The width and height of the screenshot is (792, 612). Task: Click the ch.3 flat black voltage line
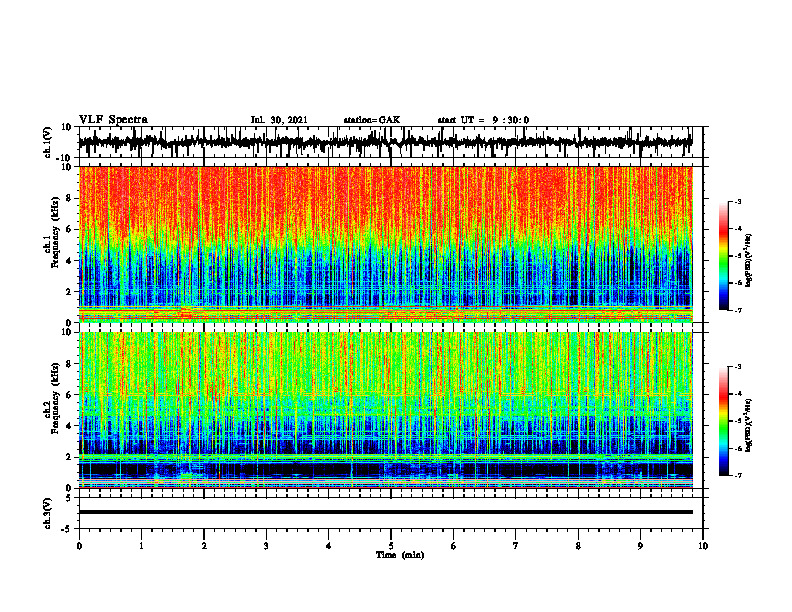click(x=386, y=512)
